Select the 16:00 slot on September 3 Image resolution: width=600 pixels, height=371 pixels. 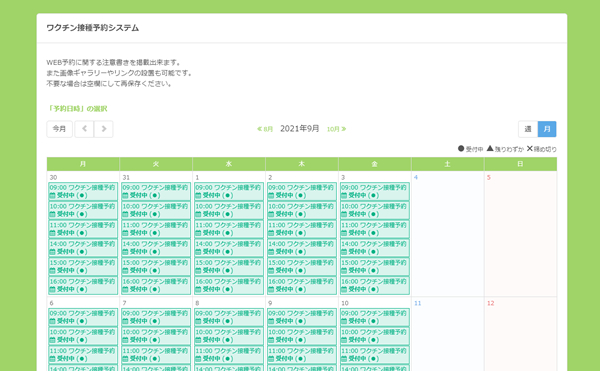pos(375,285)
